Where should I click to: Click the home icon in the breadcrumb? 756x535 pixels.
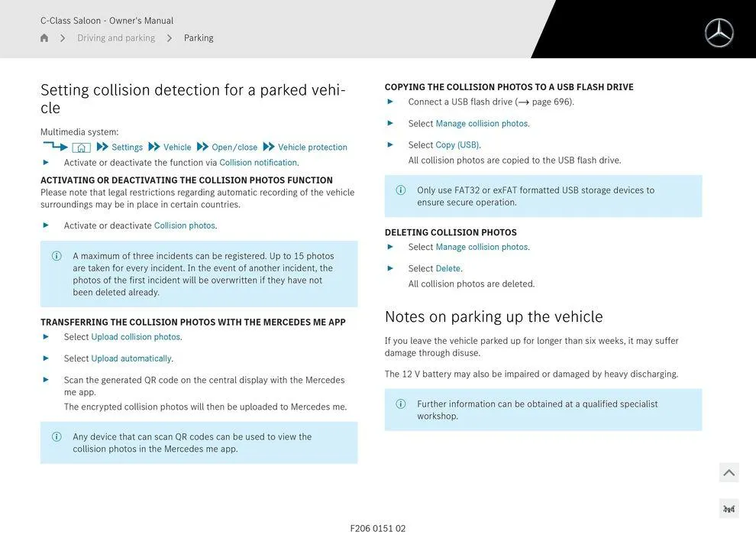[x=44, y=38]
